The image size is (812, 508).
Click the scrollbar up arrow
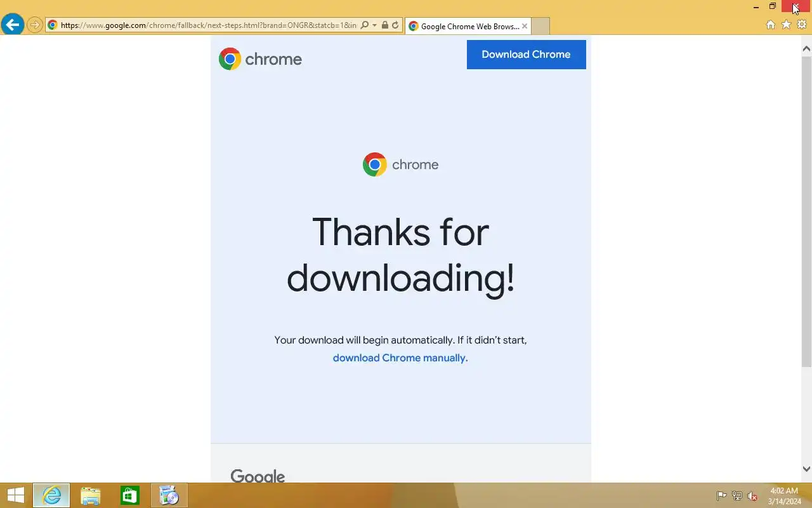(807, 49)
